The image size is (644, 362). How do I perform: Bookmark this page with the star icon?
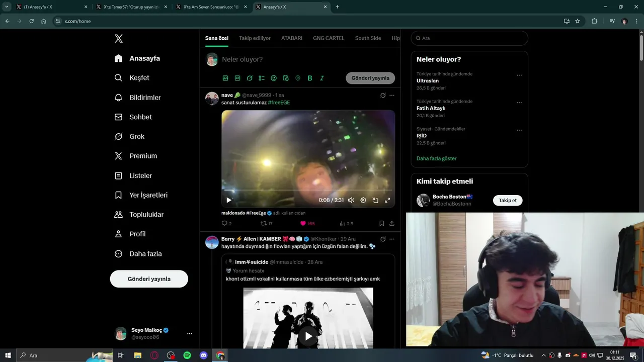578,21
